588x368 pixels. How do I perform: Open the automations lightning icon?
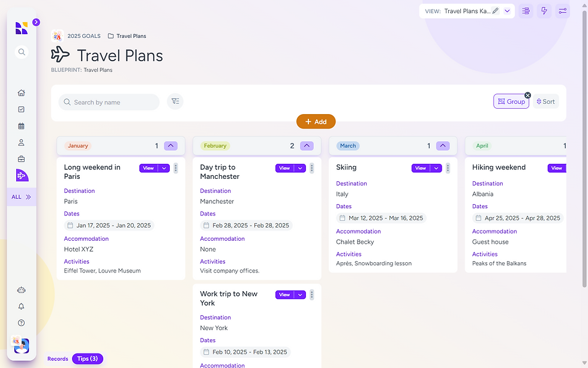[544, 11]
